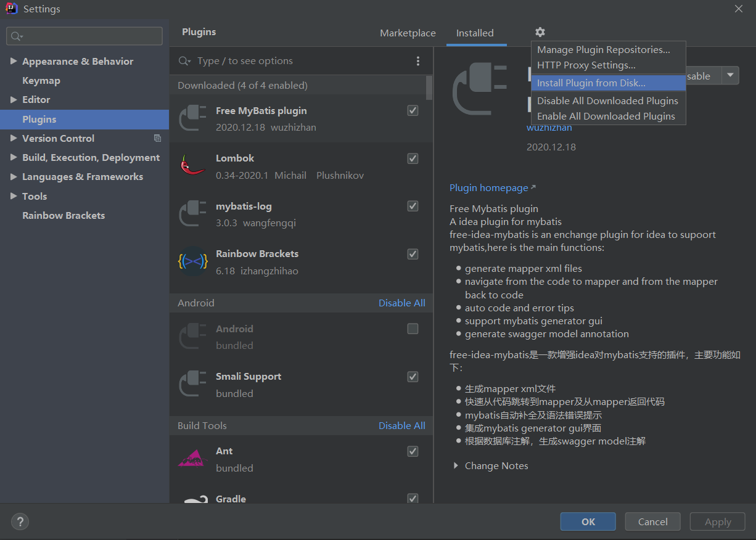Open the plugin list options kebab menu
This screenshot has width=756, height=540.
(x=418, y=61)
